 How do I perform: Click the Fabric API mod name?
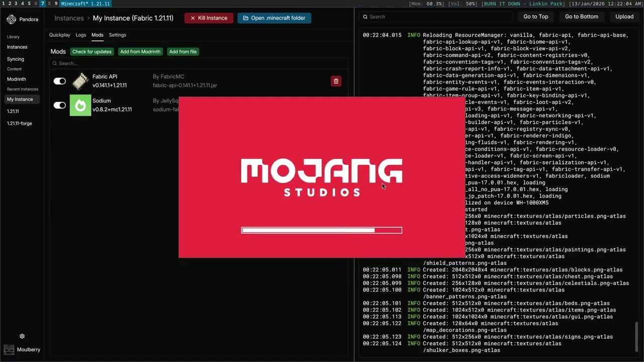point(105,77)
